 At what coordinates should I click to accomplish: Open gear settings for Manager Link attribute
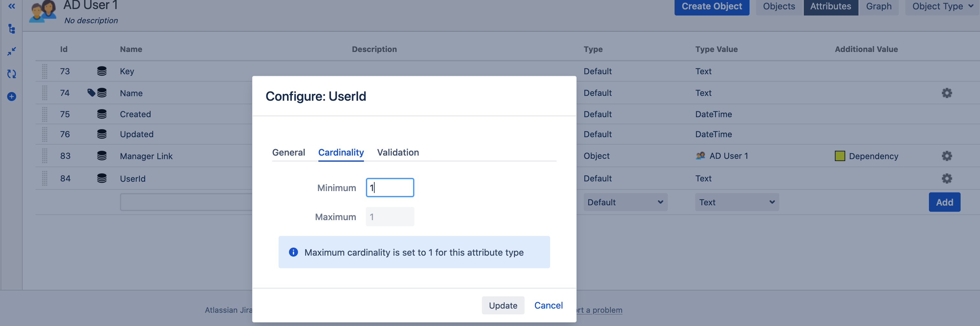click(946, 156)
